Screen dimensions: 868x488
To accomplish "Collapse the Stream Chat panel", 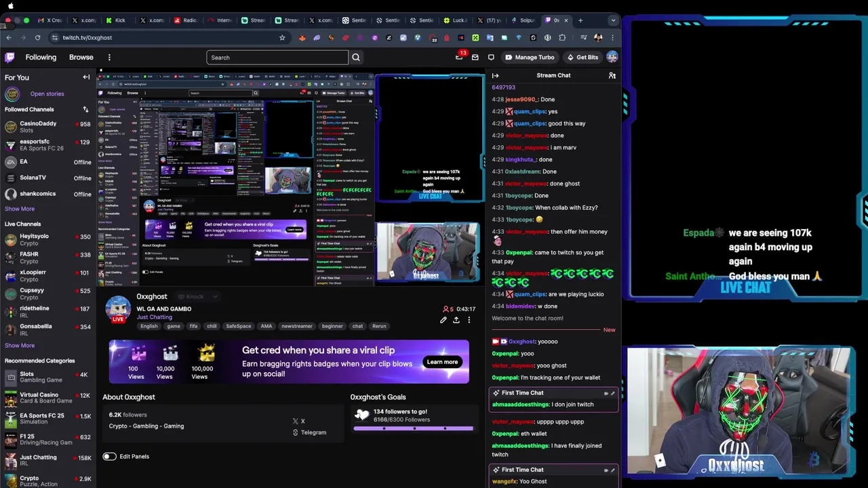I will pyautogui.click(x=495, y=75).
